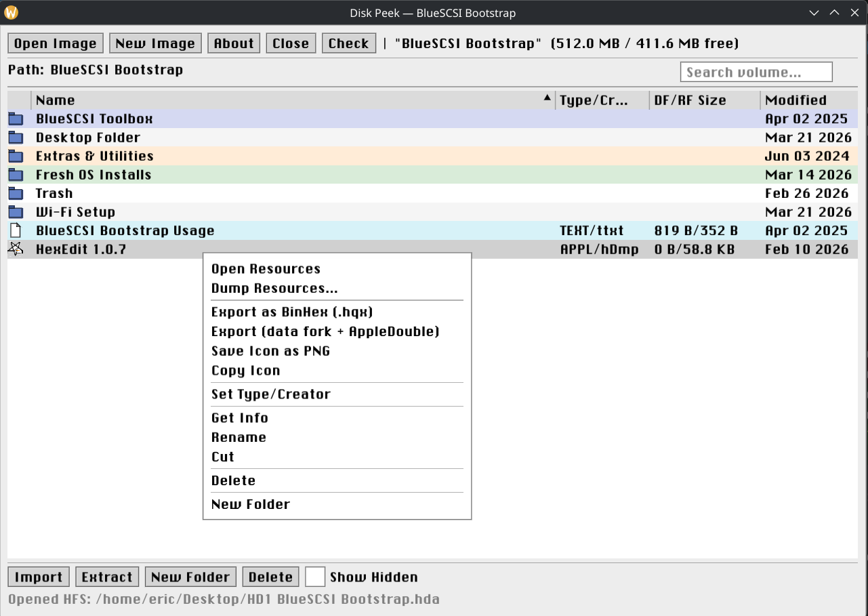Choose Set Type/Creator from the menu
Screen dimensions: 868x616
pyautogui.click(x=270, y=394)
